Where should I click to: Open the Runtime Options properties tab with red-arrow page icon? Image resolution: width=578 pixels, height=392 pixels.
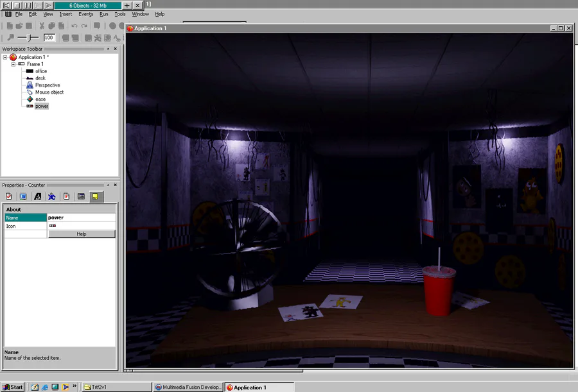[x=66, y=197]
